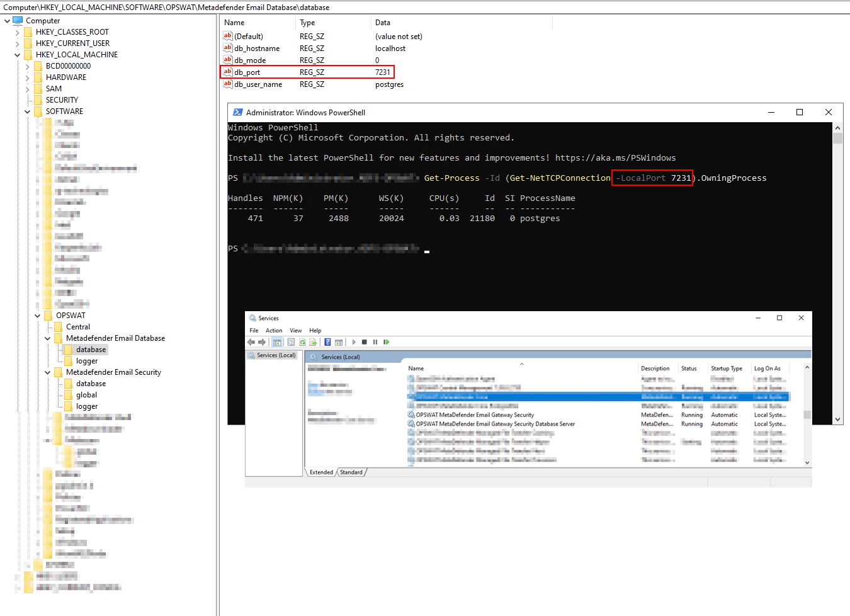Screen dimensions: 850x616
Task: Click the db_port registry value icon
Action: pyautogui.click(x=228, y=72)
